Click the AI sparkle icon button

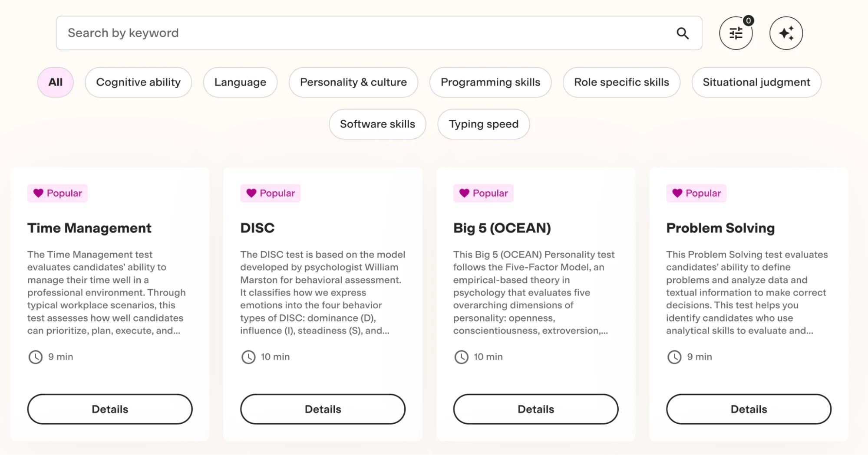click(786, 33)
